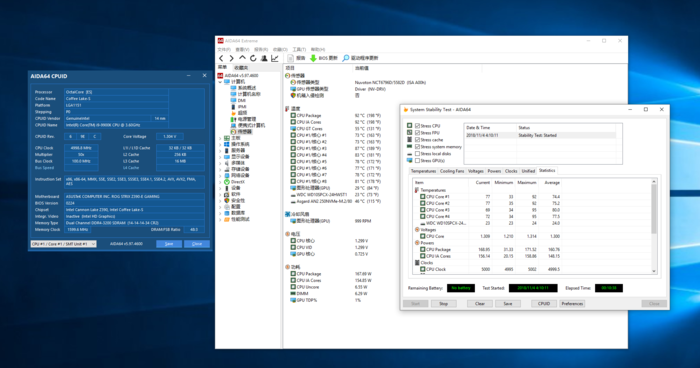Screen dimensions: 700x368
Task: Click the Powers group icon in statistics
Action: (x=417, y=243)
